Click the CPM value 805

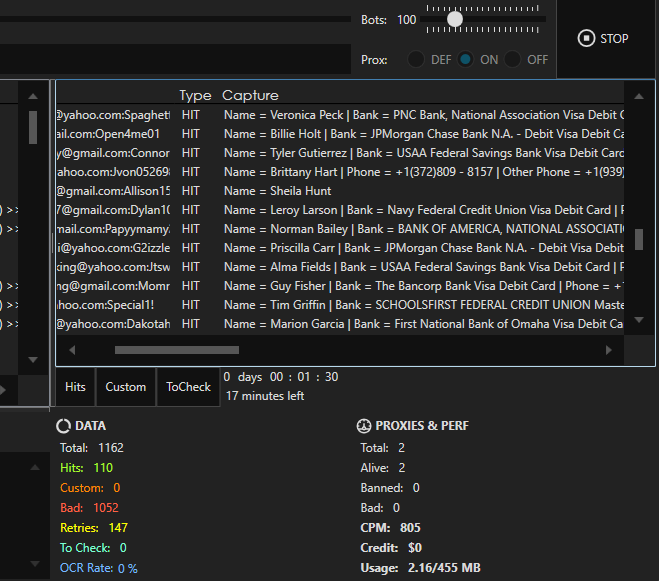click(410, 528)
